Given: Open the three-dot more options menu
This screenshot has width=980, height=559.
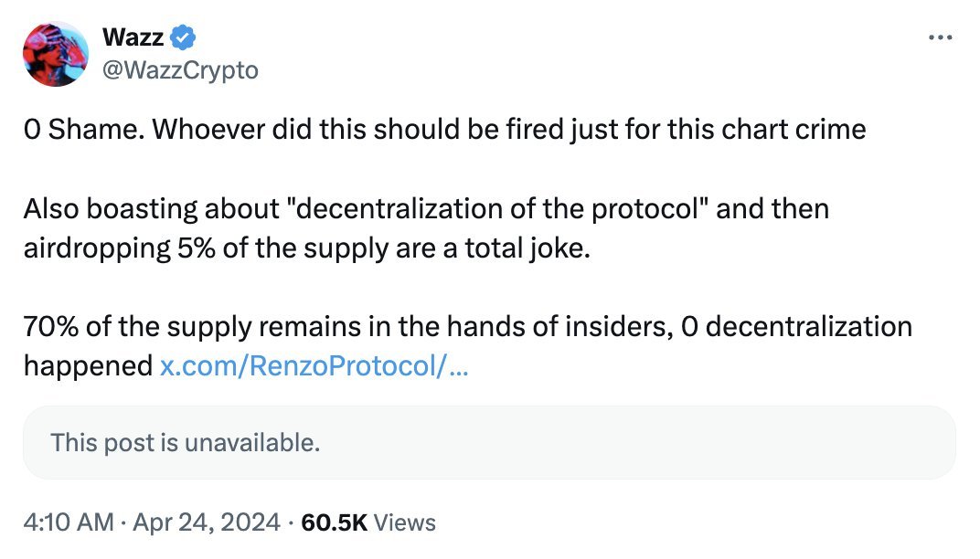Looking at the screenshot, I should 940,37.
